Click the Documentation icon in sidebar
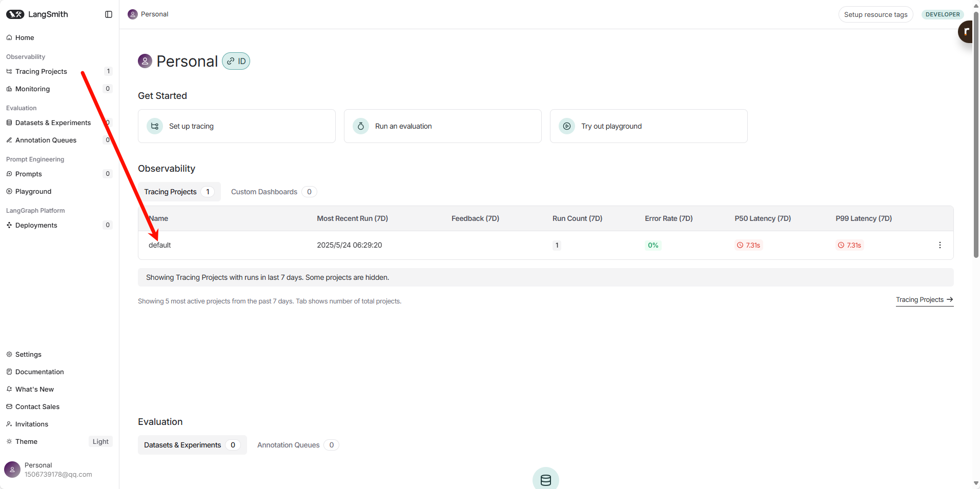Viewport: 980px width, 489px height. click(x=9, y=372)
